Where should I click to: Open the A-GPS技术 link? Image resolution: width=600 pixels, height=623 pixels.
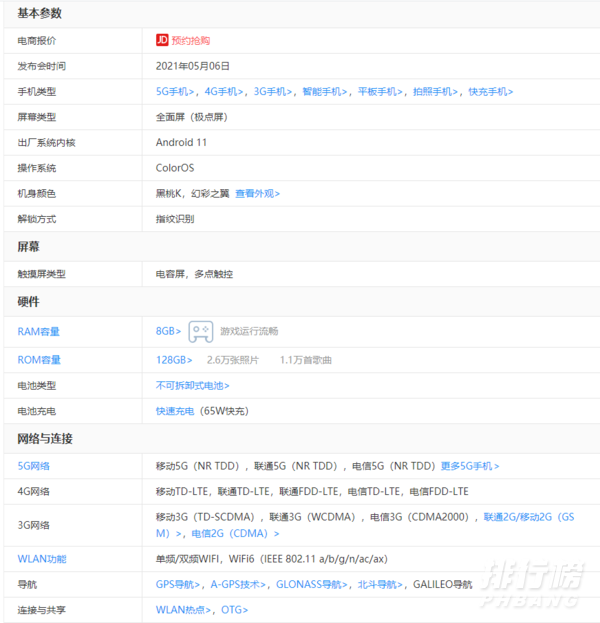[x=238, y=584]
